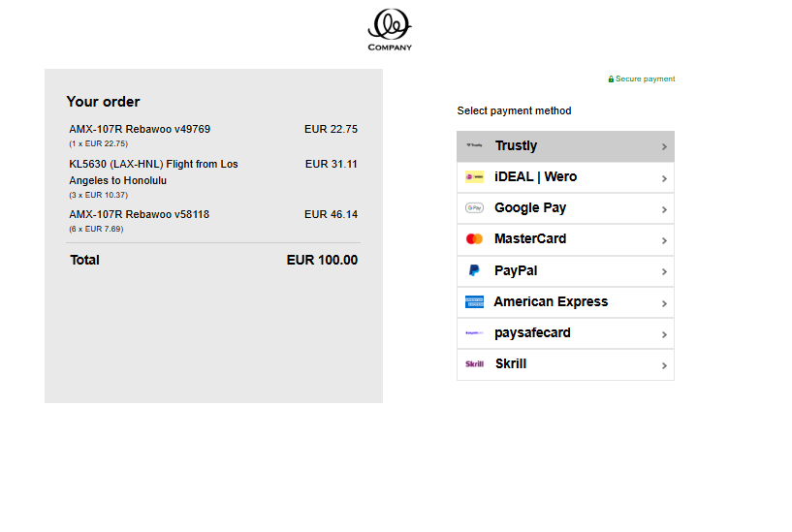Click order item AMX-107R Rebawoo v58118
The width and height of the screenshot is (792, 532).
click(x=139, y=214)
